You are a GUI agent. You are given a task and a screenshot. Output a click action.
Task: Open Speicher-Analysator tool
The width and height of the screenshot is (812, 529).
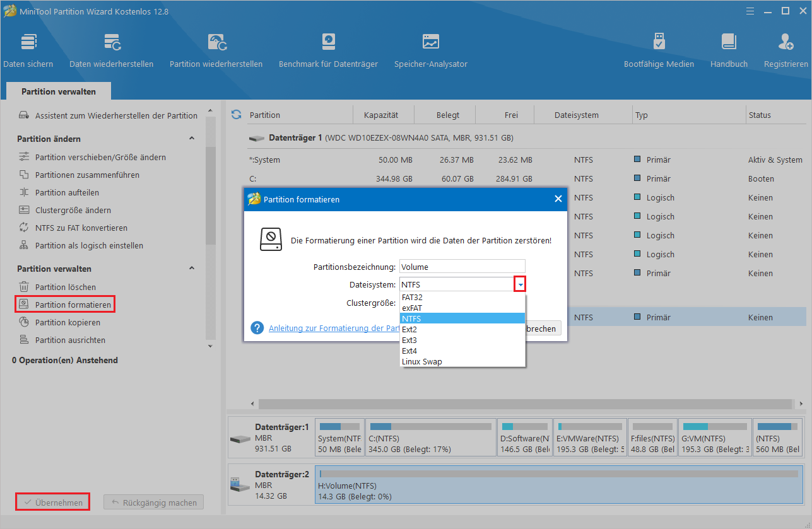click(431, 50)
